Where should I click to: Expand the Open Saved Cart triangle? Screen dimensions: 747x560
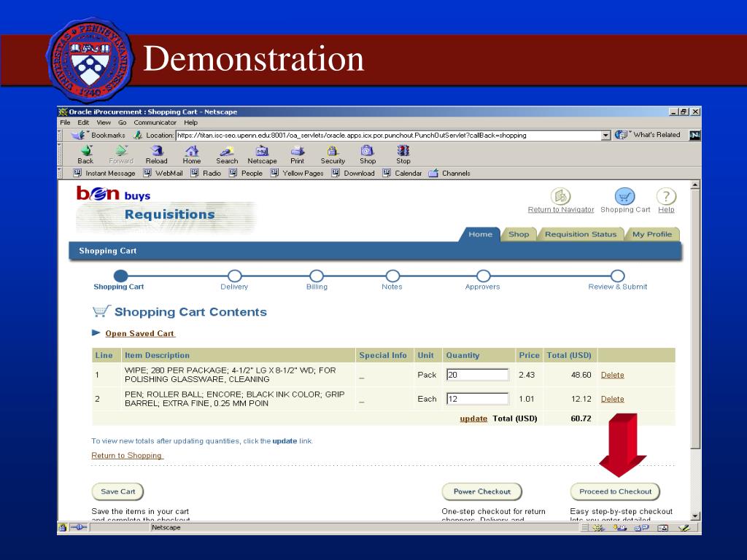tap(96, 332)
